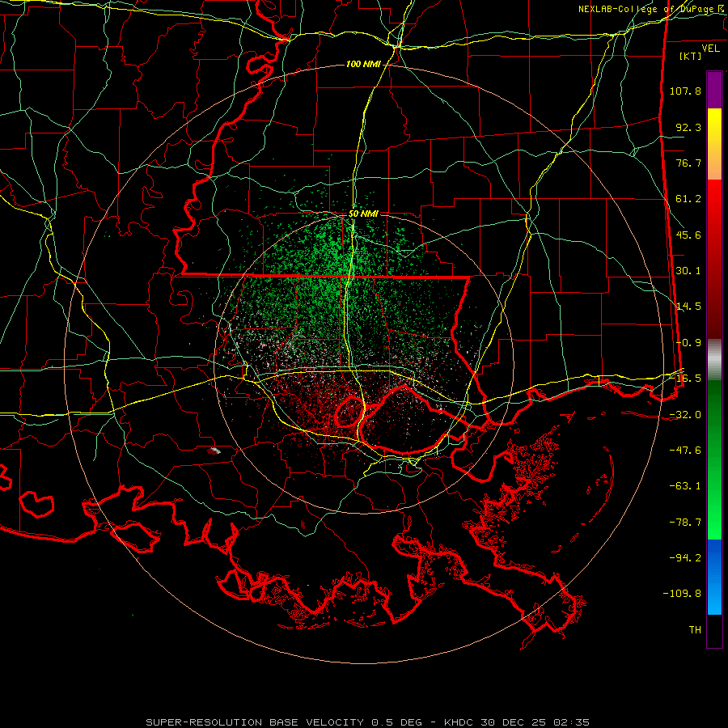728x728 pixels.
Task: Click the Super-Resolution Base Velocity caption
Action: [367, 722]
